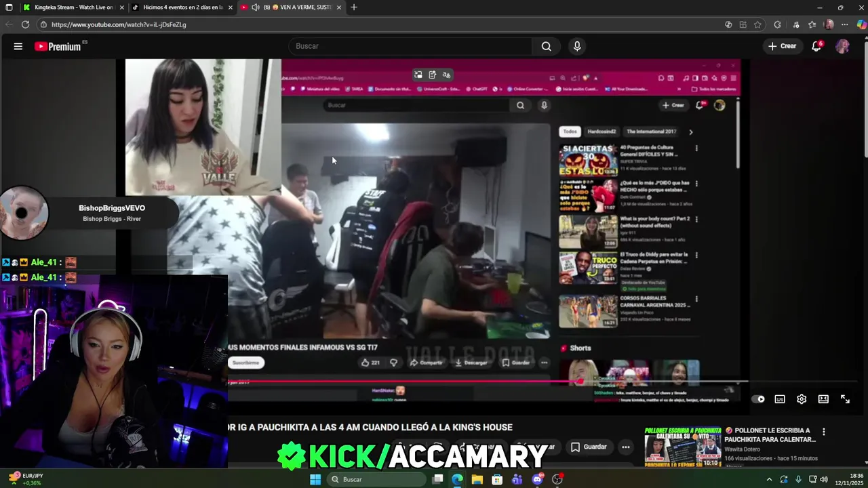
Task: Open Teams from the taskbar
Action: [517, 479]
